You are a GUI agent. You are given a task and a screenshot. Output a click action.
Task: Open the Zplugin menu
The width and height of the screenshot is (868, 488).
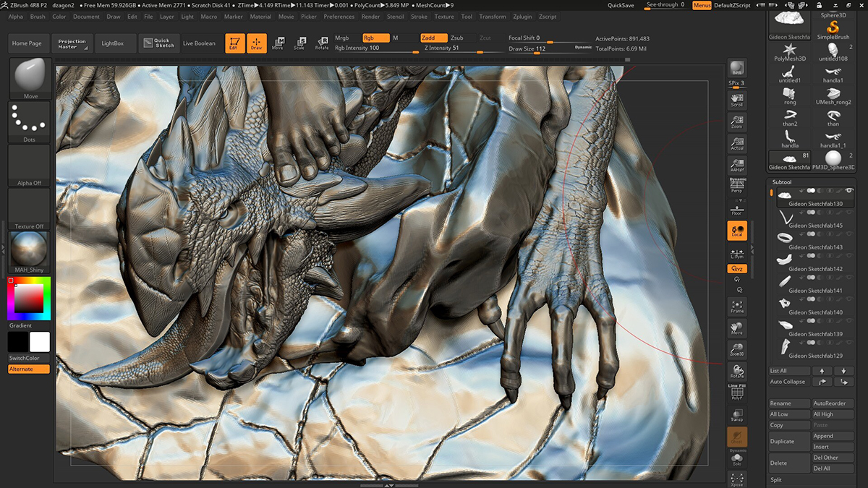click(x=522, y=17)
